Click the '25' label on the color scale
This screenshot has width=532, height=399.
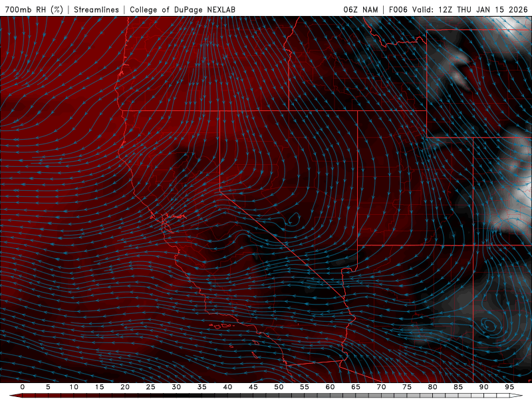[151, 387]
